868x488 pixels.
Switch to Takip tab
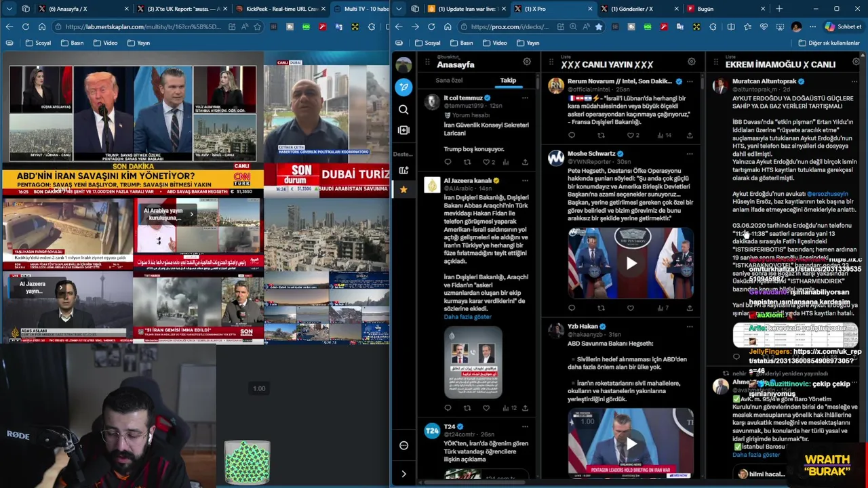(508, 80)
